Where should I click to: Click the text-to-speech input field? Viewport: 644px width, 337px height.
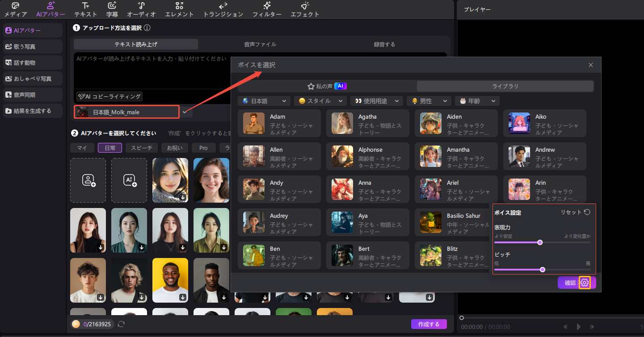pos(260,71)
